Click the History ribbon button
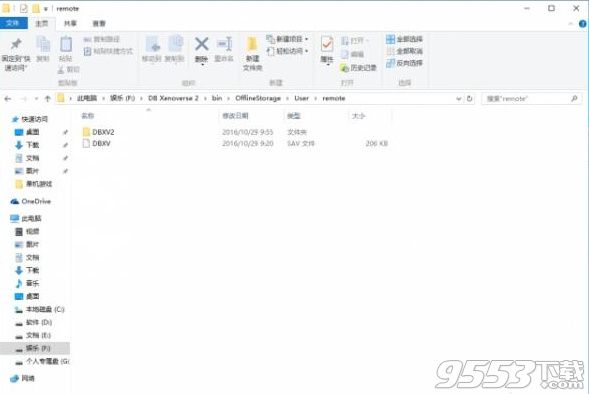Screen dimensions: 589x394 [x=358, y=68]
